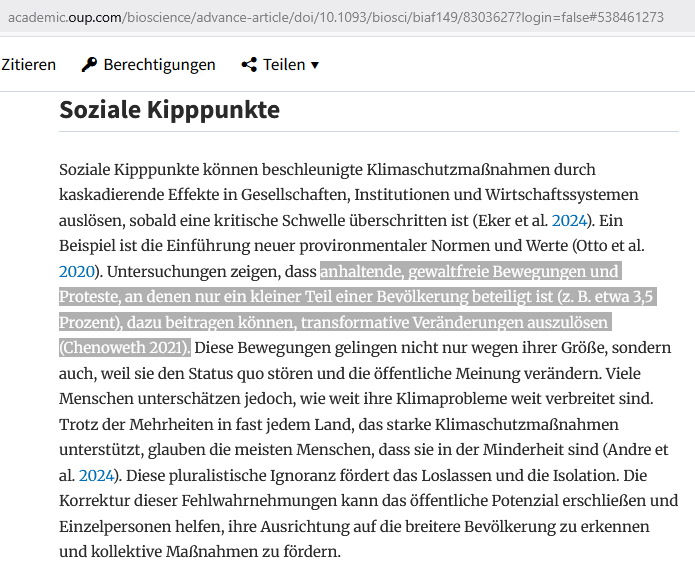
Task: Click the academic.oup.com address bar
Action: pos(340,17)
